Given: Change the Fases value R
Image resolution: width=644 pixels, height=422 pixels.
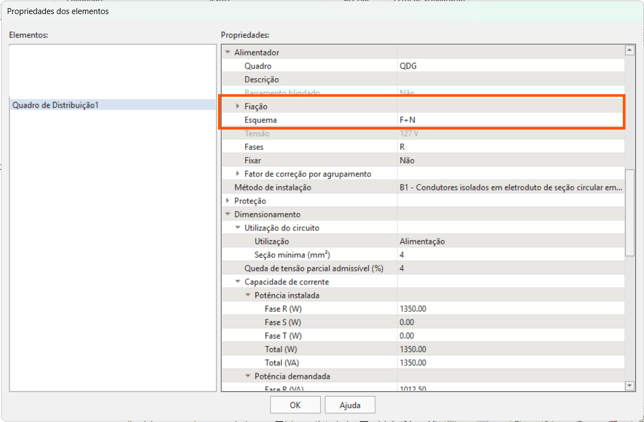Looking at the screenshot, I should 510,147.
